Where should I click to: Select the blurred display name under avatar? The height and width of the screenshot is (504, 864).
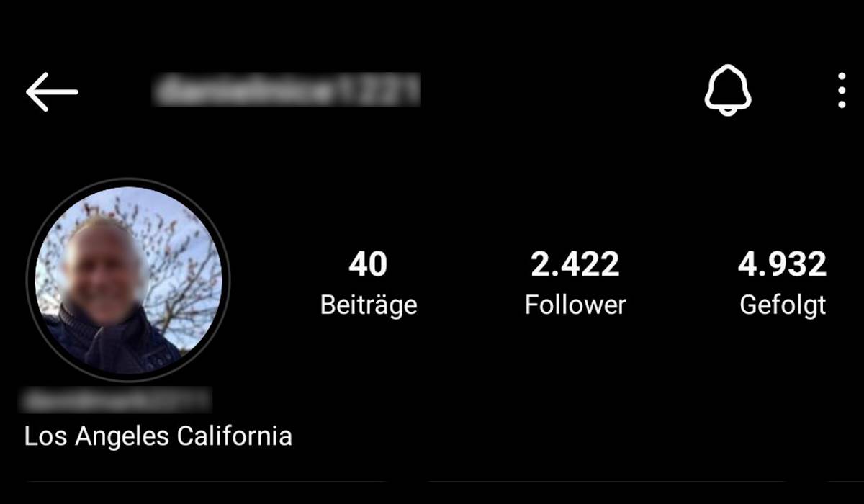tap(117, 398)
